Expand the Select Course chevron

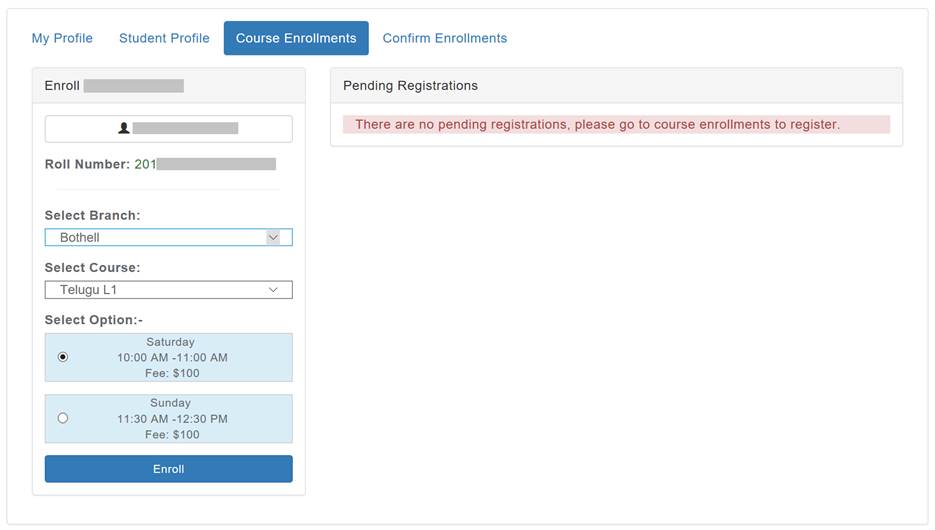(273, 290)
